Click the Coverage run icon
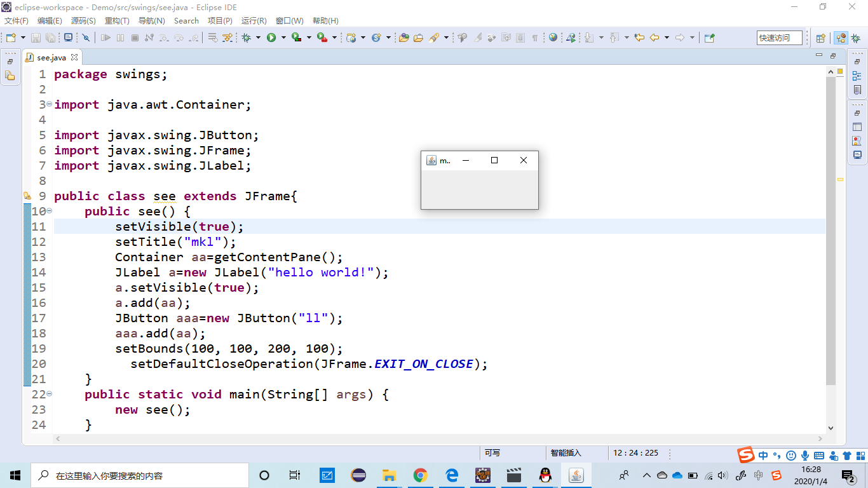The height and width of the screenshot is (488, 868). coord(296,37)
